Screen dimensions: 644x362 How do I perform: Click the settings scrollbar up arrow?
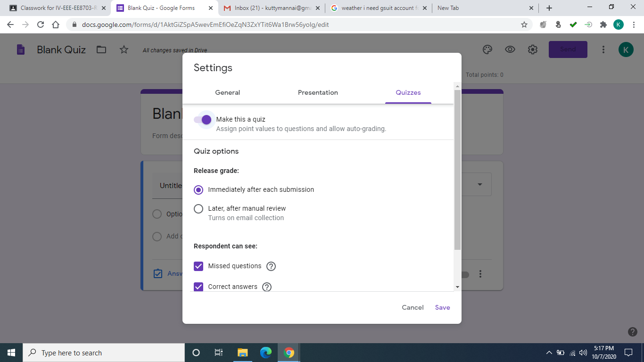(457, 86)
